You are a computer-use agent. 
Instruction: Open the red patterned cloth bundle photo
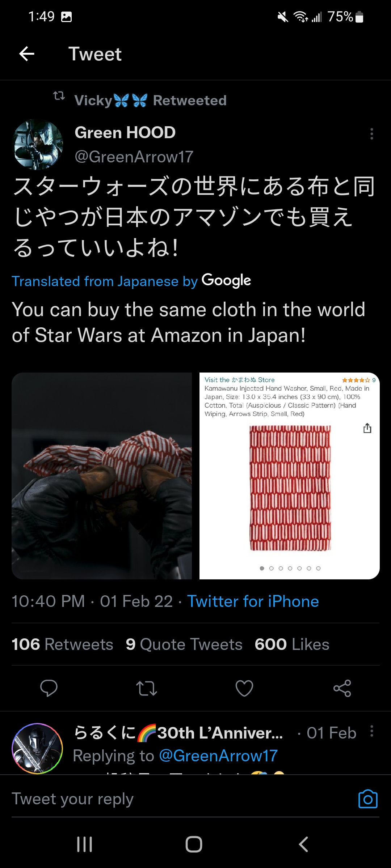coord(102,476)
